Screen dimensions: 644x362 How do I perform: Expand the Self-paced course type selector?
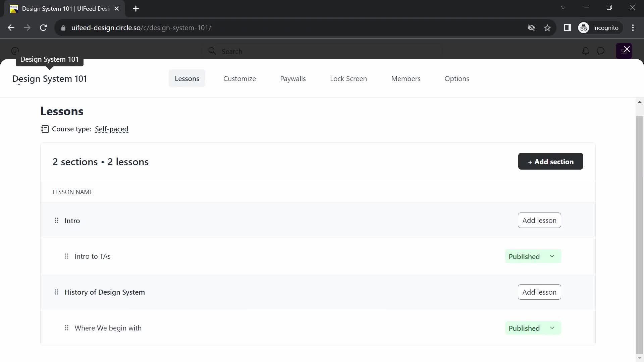(x=111, y=129)
